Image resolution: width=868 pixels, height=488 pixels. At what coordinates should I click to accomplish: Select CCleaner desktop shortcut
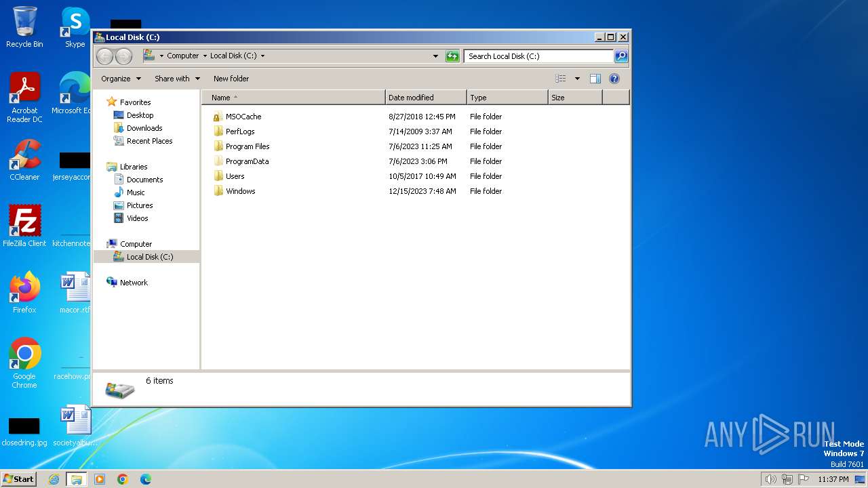point(24,160)
